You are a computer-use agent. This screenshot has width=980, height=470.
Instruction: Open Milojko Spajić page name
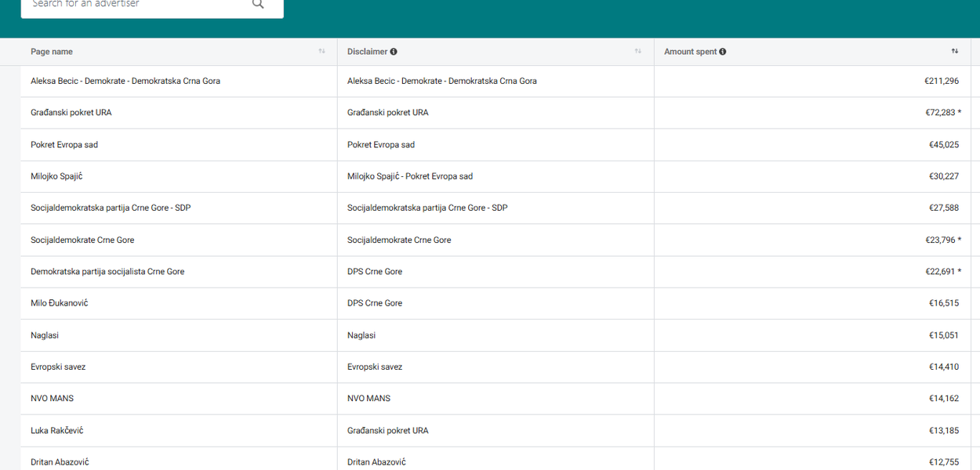tap(56, 176)
